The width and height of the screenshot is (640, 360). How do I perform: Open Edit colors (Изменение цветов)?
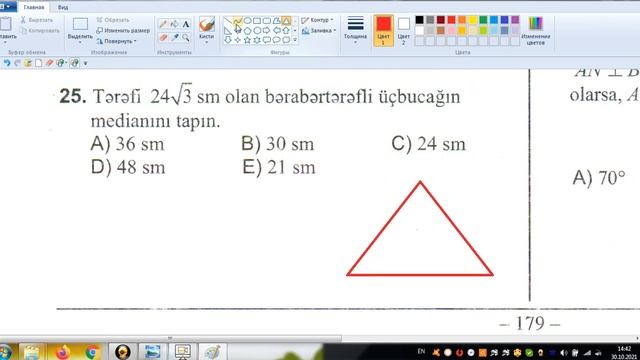(536, 31)
